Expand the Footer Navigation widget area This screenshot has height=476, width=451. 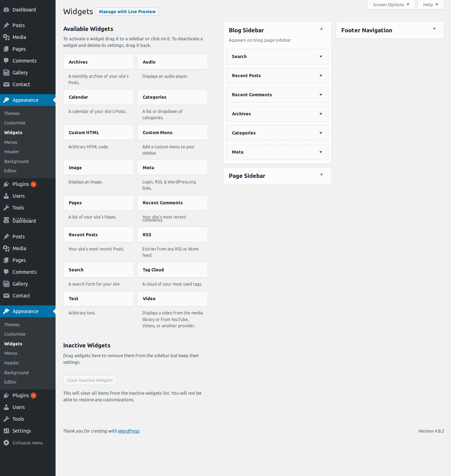(434, 29)
